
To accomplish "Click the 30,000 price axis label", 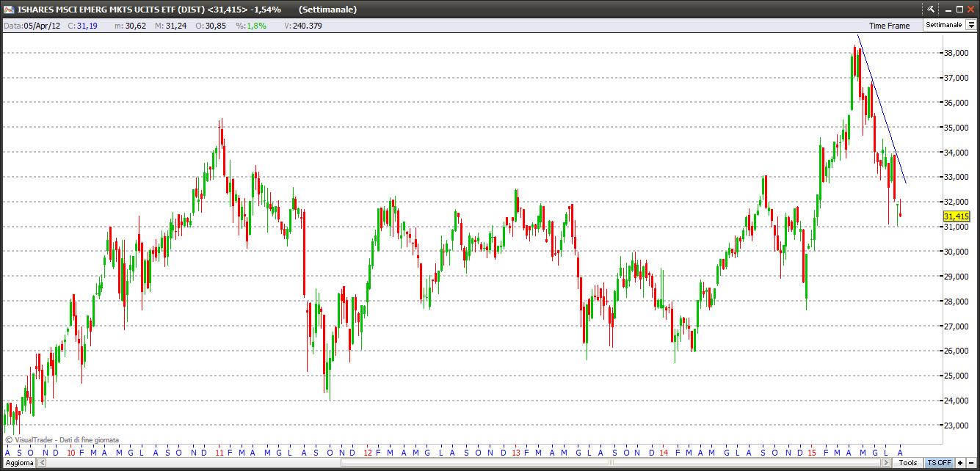I will (x=957, y=252).
